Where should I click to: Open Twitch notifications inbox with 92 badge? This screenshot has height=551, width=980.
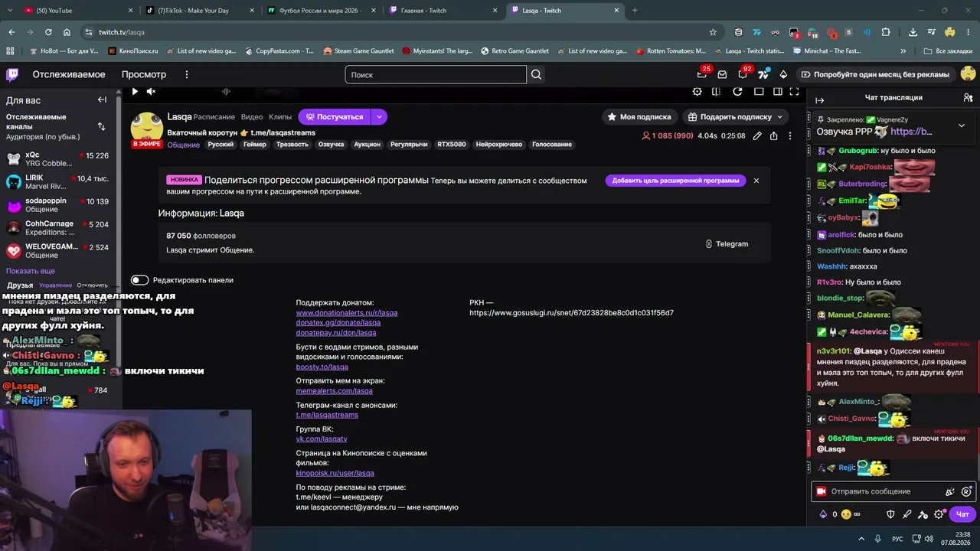pos(742,74)
